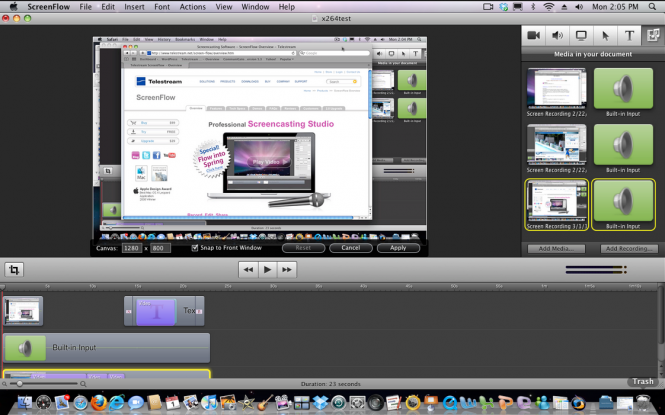Open the Text properties tab
Screen dimensions: 665x415
tap(629, 35)
